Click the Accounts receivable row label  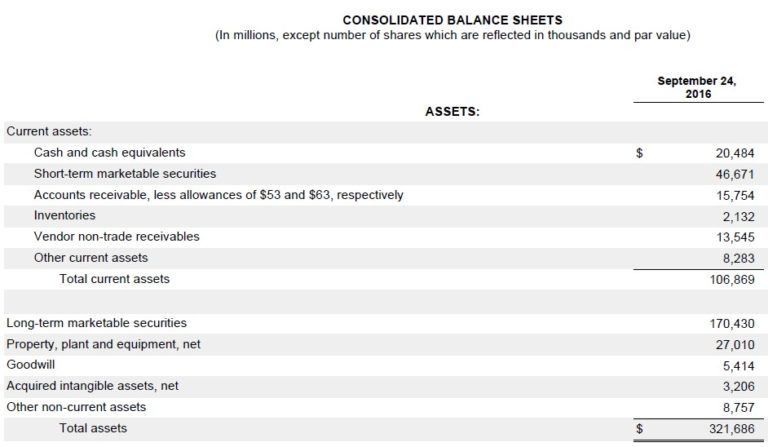(218, 195)
